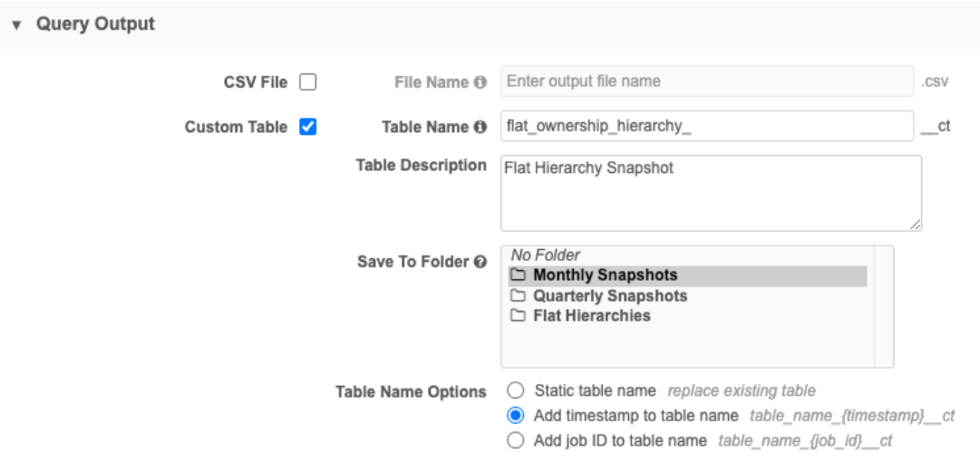Click the Flat Hierarchies folder icon
The width and height of the screenshot is (980, 471).
click(519, 316)
